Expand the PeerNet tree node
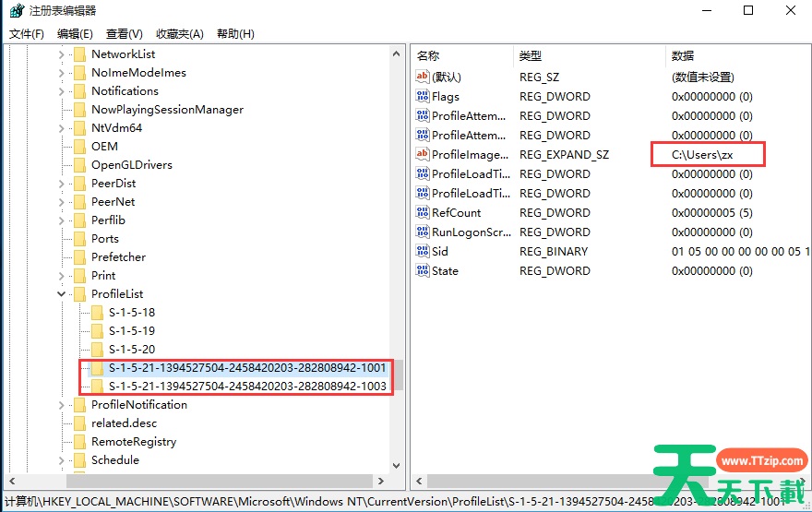 61,202
